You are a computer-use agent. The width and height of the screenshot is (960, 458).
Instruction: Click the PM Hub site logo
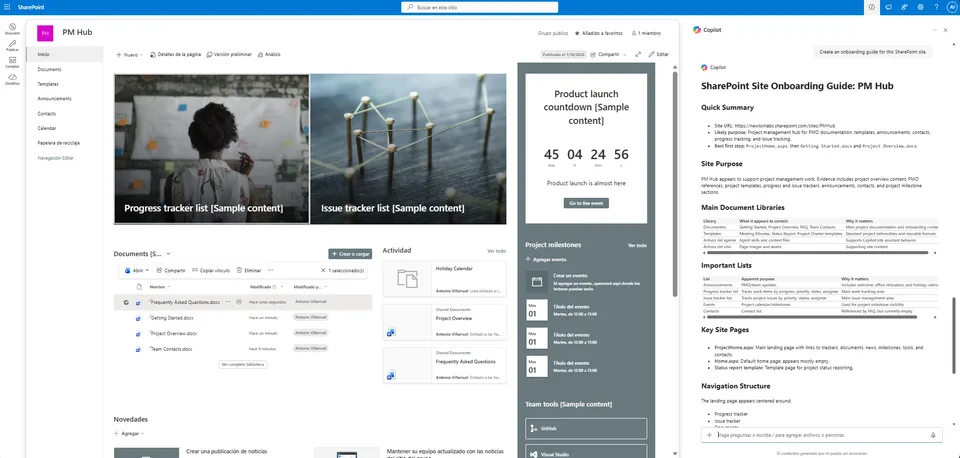pyautogui.click(x=45, y=33)
